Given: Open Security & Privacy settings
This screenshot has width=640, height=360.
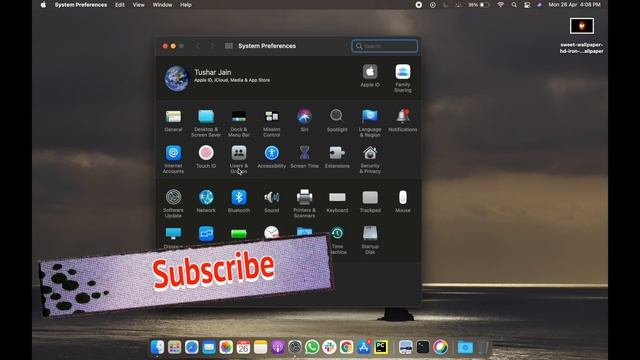Looking at the screenshot, I should (370, 153).
